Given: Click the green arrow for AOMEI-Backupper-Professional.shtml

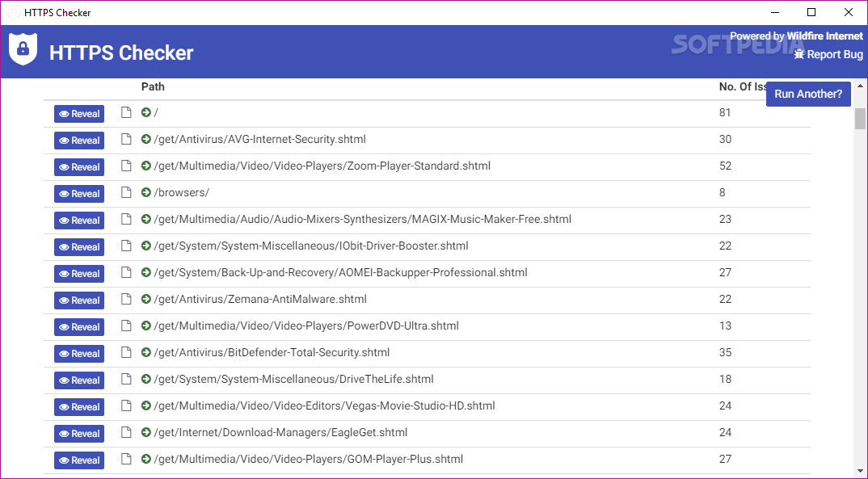Looking at the screenshot, I should coord(146,271).
